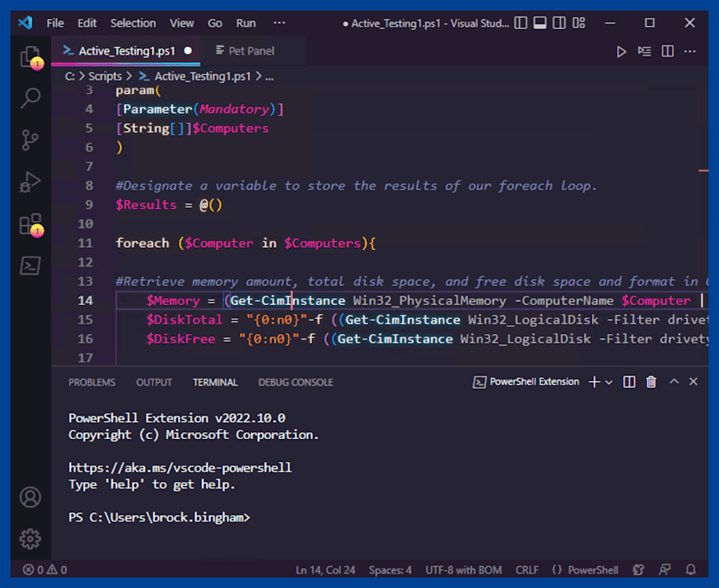The width and height of the screenshot is (719, 588).
Task: Open the Search view
Action: coord(31,98)
